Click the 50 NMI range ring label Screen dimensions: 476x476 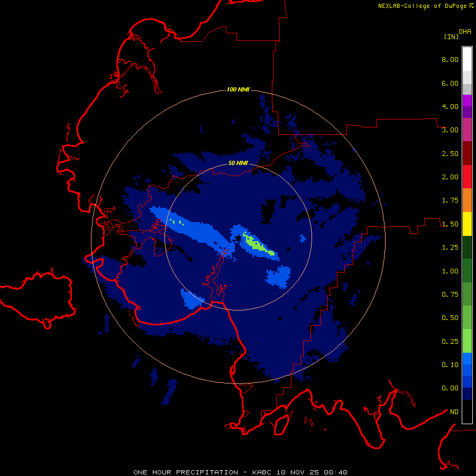[238, 163]
